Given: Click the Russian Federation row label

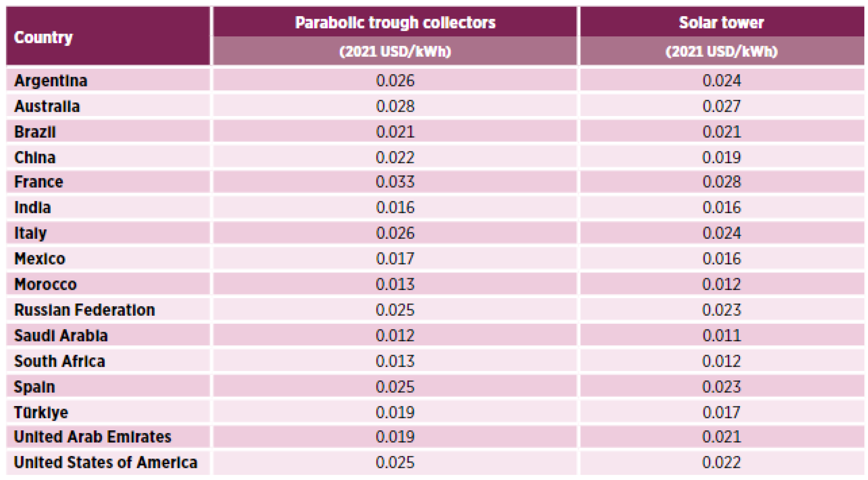Looking at the screenshot, I should [x=85, y=310].
